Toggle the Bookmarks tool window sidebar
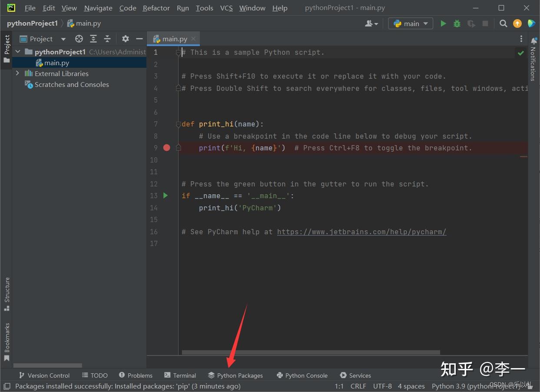The width and height of the screenshot is (540, 392). tap(7, 342)
